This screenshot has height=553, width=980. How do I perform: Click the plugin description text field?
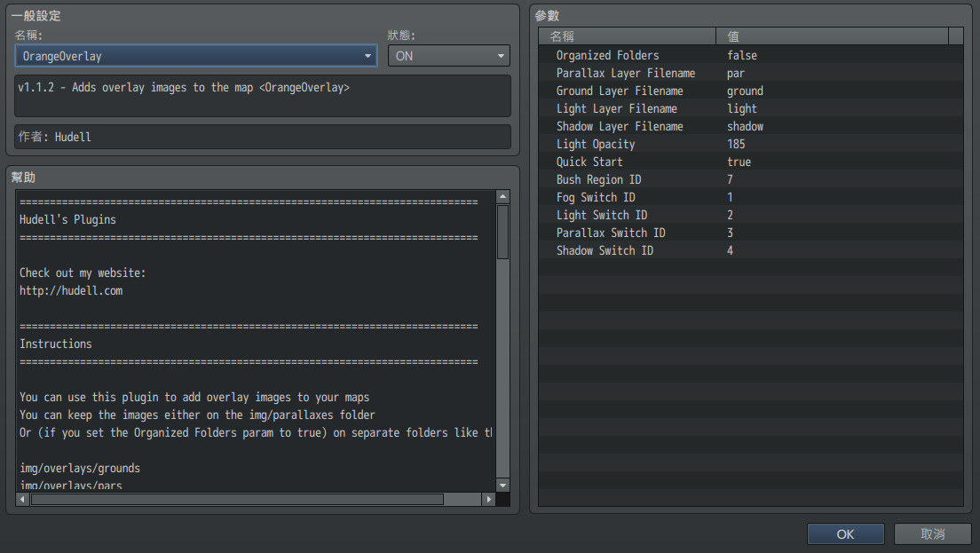(x=263, y=96)
